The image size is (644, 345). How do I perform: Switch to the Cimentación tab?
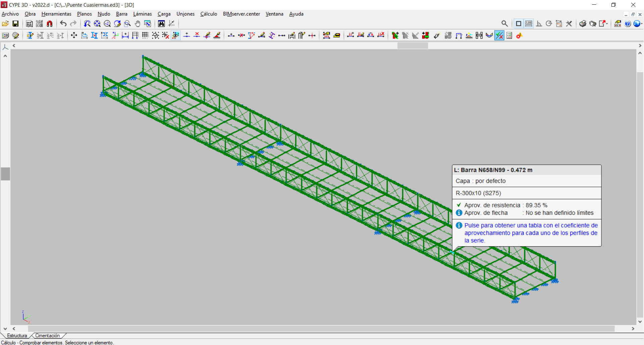point(47,336)
